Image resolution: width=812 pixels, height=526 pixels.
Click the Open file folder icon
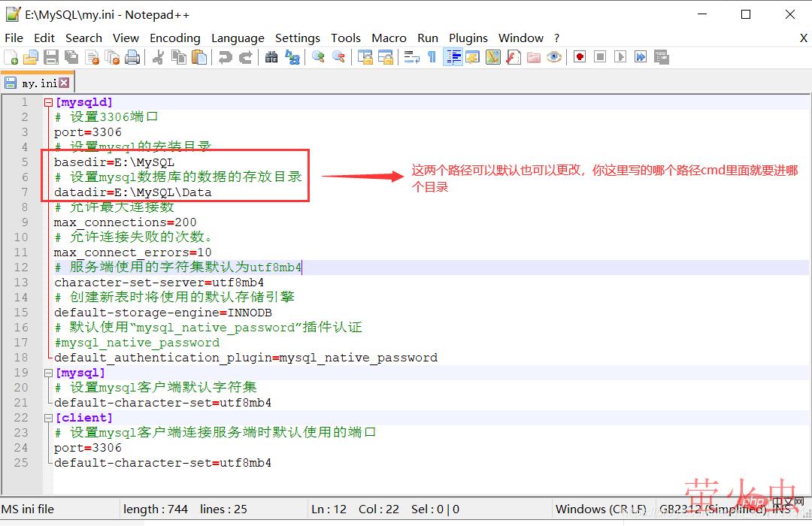point(31,57)
